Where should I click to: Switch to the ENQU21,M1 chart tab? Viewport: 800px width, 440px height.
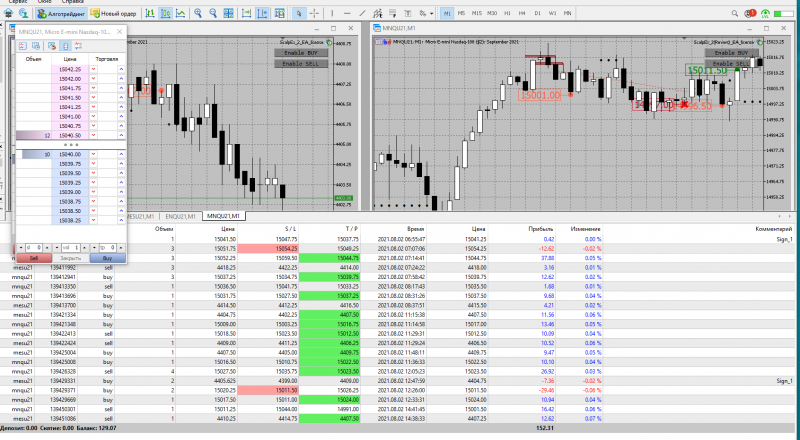(181, 216)
